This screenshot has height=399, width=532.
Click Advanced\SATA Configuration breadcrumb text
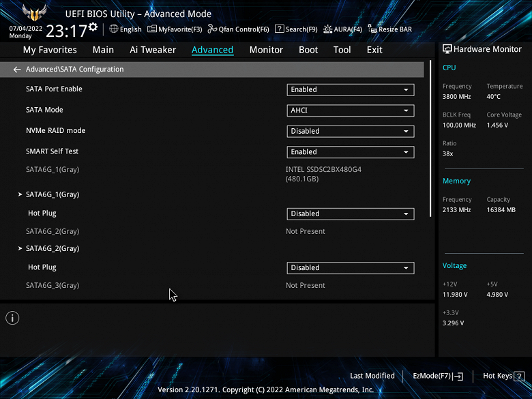pyautogui.click(x=74, y=69)
